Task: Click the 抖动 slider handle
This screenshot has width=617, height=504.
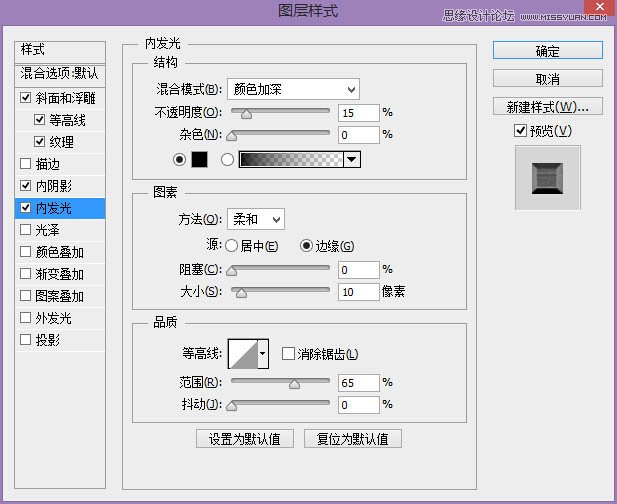Action: point(232,406)
